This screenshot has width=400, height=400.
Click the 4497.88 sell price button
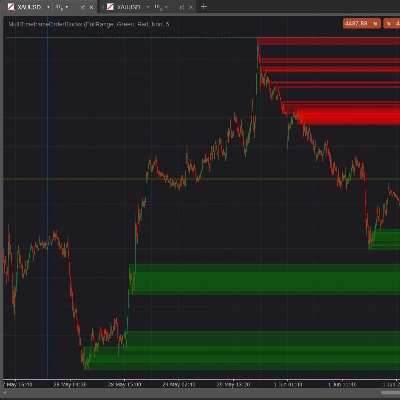pyautogui.click(x=362, y=24)
